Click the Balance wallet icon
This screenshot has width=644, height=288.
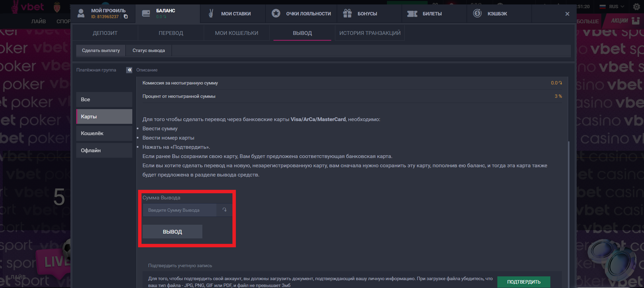146,13
